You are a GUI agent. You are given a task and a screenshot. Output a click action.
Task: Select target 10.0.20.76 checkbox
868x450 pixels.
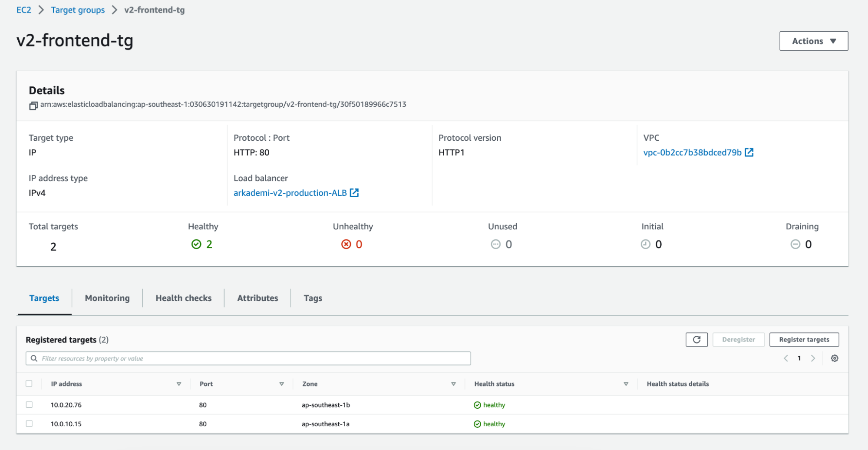(29, 404)
